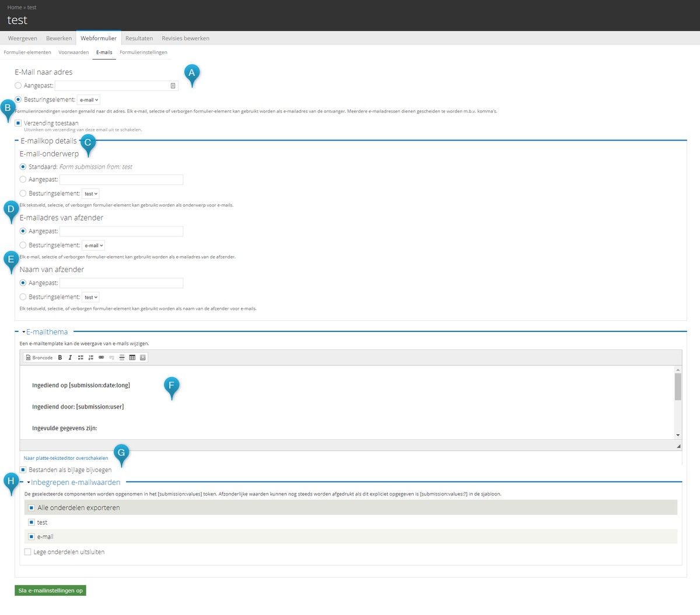Apply italic formatting in the editor toolbar

(x=70, y=358)
